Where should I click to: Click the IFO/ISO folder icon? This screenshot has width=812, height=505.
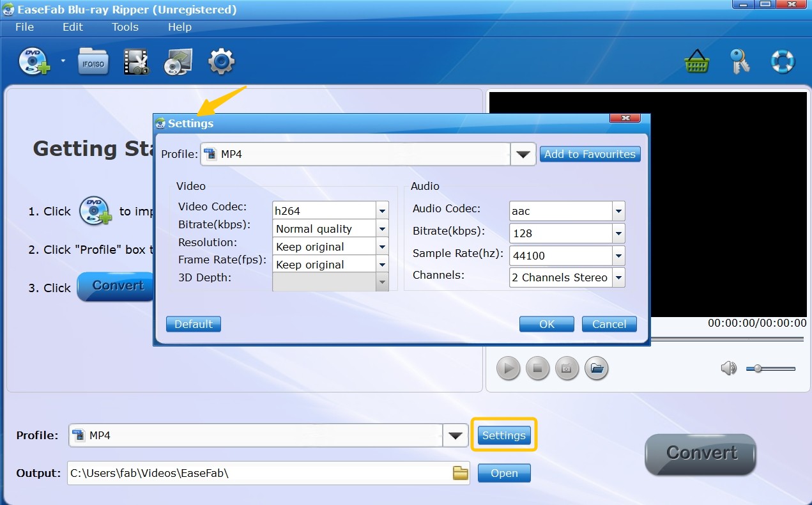(x=93, y=62)
